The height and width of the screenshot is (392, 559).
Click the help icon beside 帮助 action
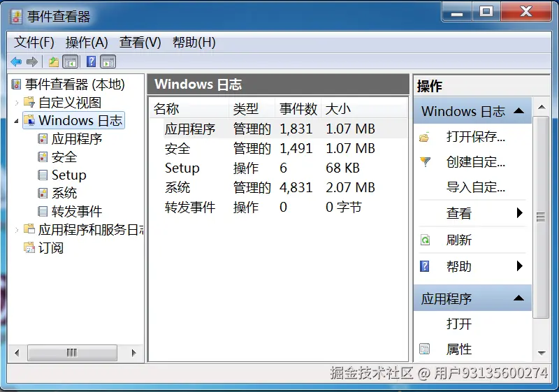pyautogui.click(x=425, y=266)
